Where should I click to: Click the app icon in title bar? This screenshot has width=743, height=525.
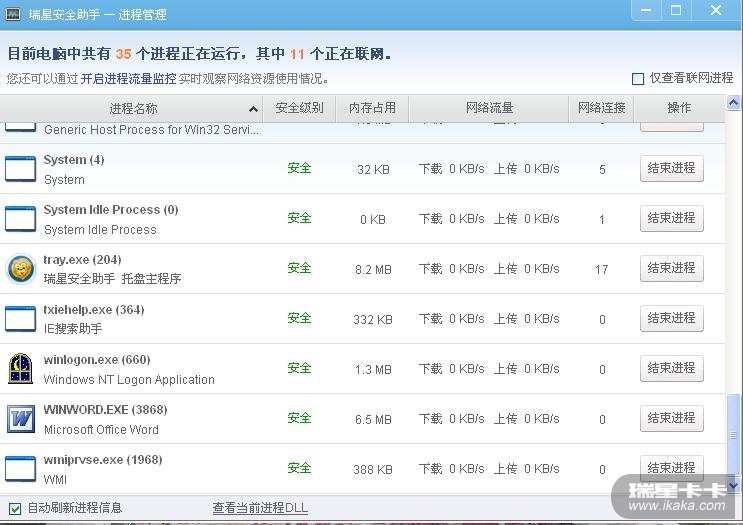click(14, 15)
